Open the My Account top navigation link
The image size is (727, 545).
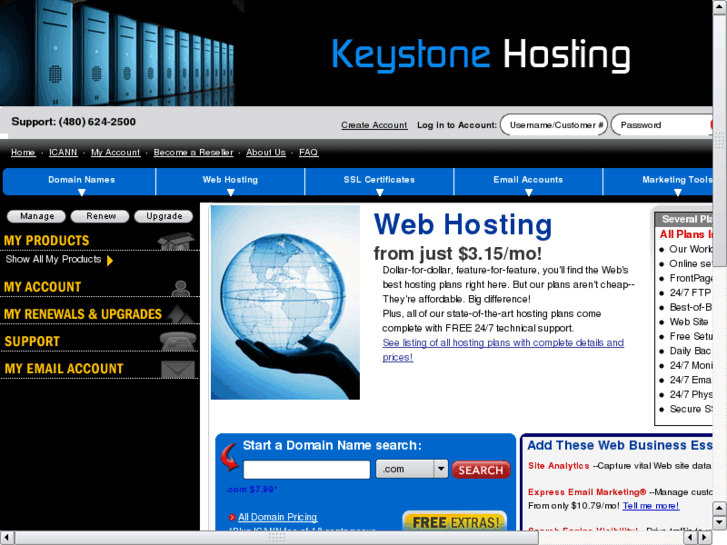pyautogui.click(x=115, y=152)
